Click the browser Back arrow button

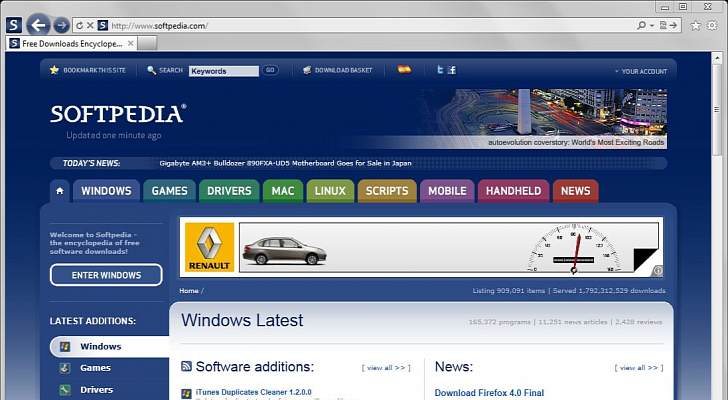38,25
